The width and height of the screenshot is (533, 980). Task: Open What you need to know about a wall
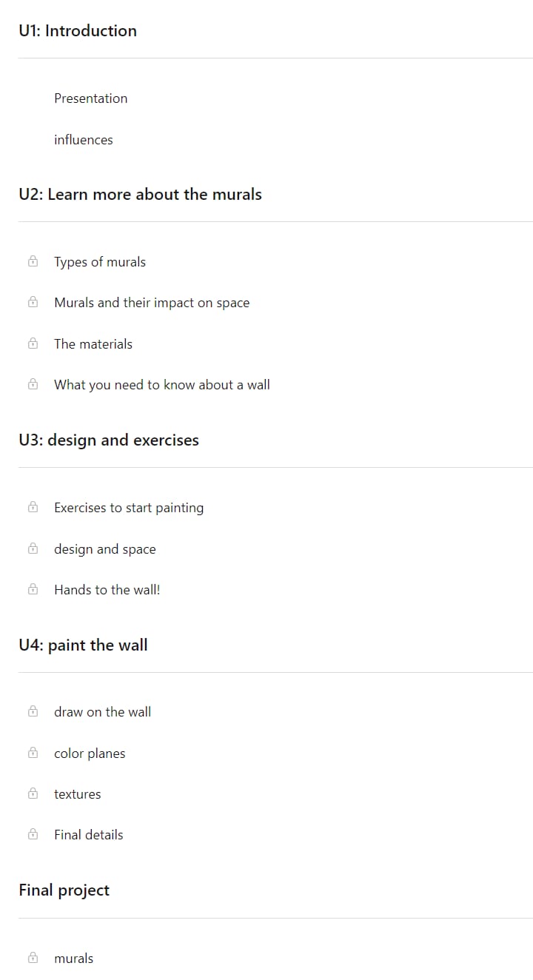[162, 385]
